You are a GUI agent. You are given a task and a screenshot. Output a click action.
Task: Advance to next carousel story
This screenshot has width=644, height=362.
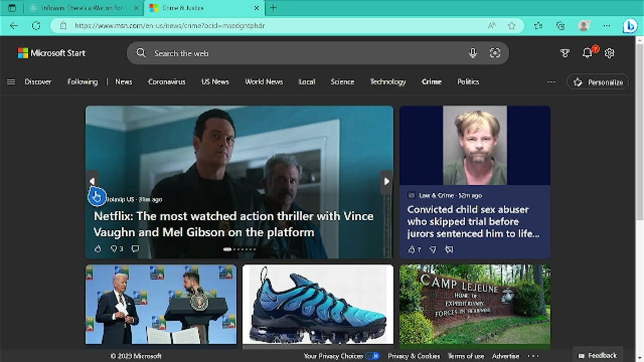click(386, 182)
